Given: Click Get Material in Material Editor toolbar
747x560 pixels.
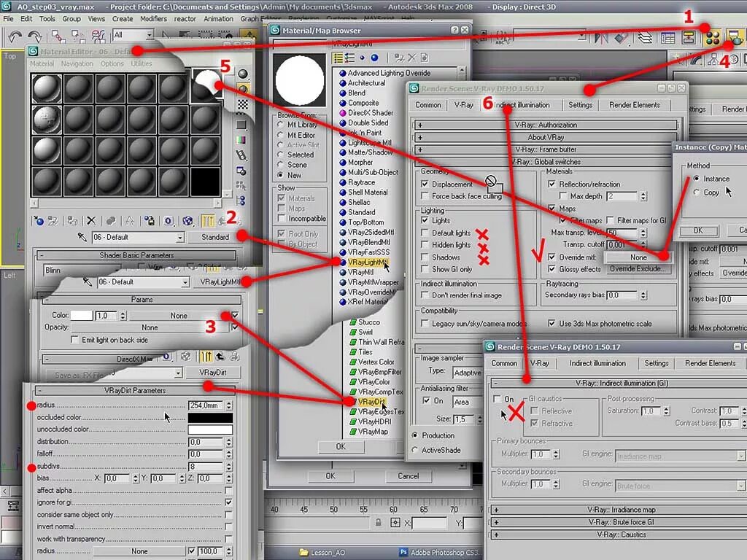Looking at the screenshot, I should click(x=38, y=221).
